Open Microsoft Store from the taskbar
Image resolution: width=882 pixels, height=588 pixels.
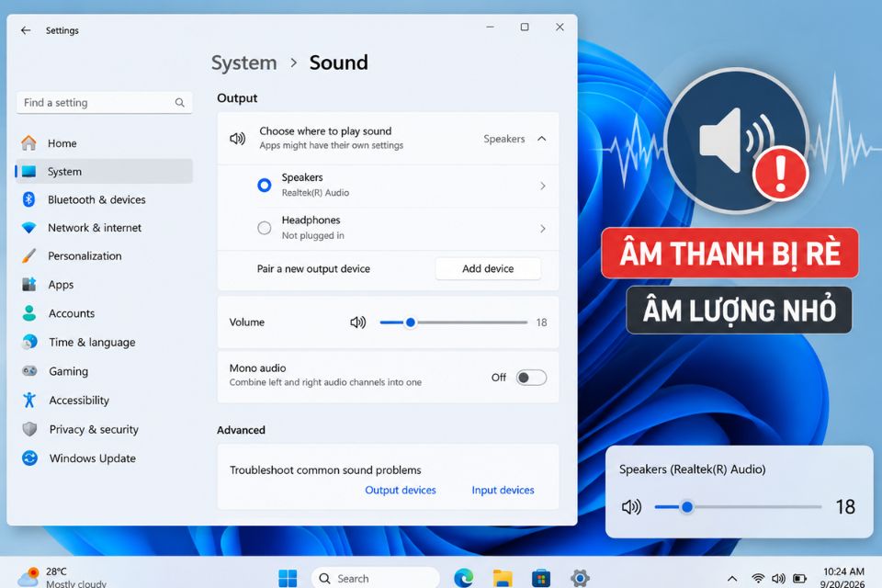[540, 578]
